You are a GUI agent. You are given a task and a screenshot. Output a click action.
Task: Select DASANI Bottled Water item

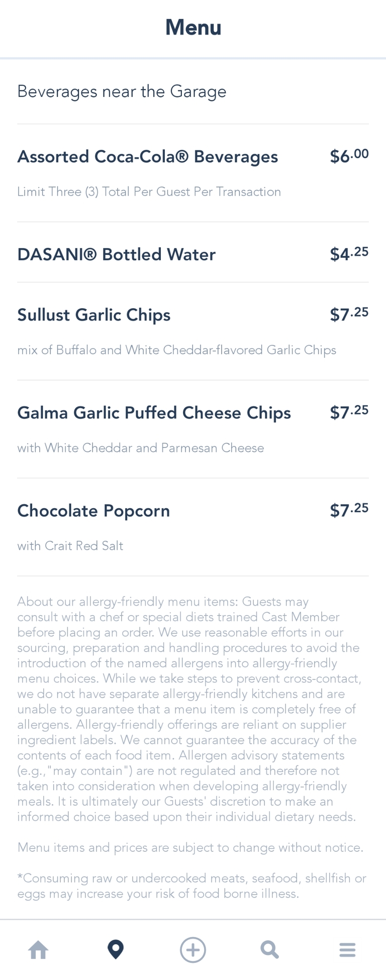[117, 255]
